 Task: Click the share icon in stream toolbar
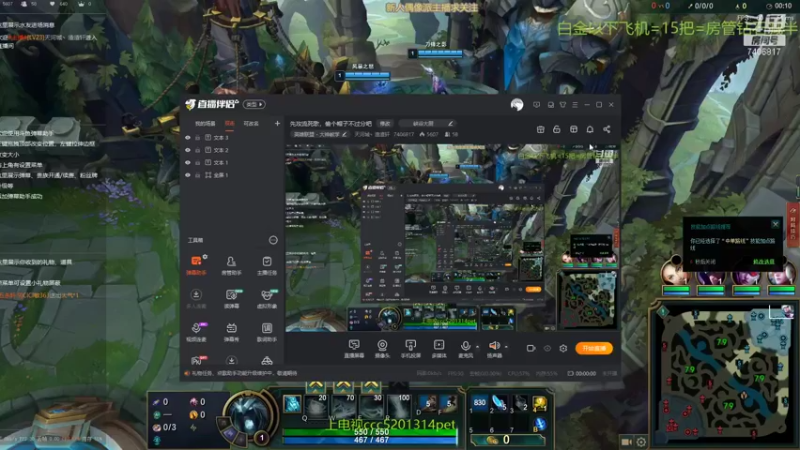click(x=607, y=129)
